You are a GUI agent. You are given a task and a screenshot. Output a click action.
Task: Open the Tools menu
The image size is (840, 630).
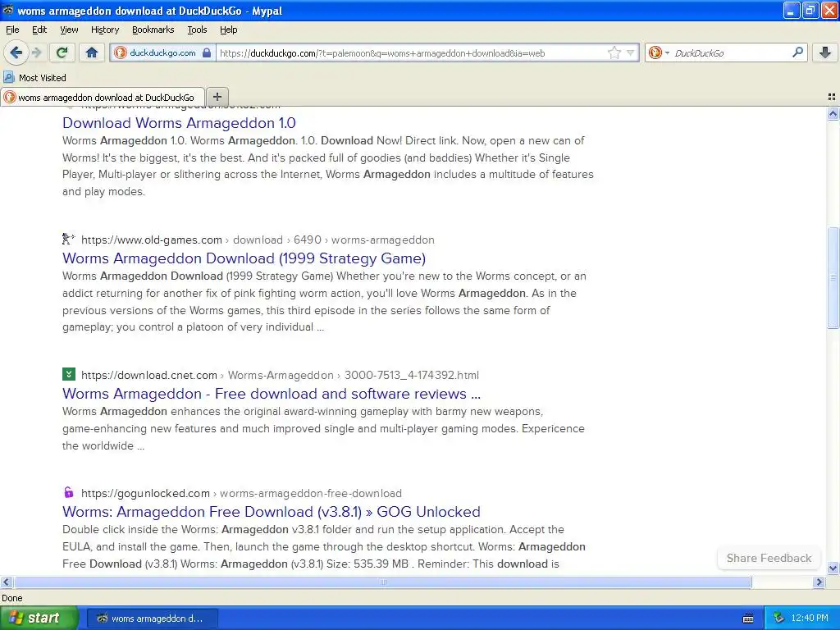coord(197,30)
